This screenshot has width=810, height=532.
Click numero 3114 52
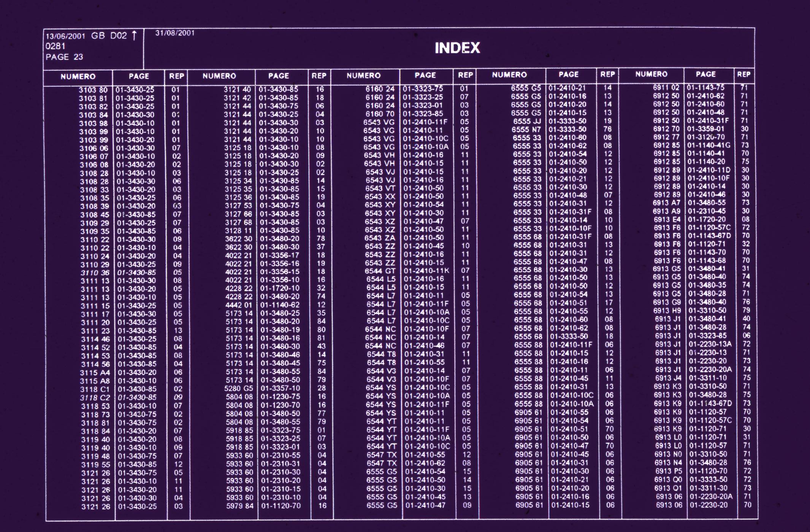pos(95,347)
